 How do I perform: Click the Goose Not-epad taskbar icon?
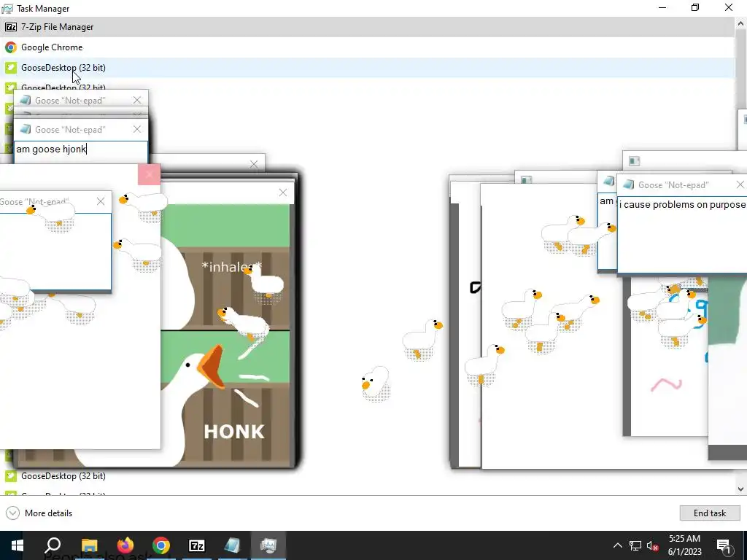coord(233,545)
